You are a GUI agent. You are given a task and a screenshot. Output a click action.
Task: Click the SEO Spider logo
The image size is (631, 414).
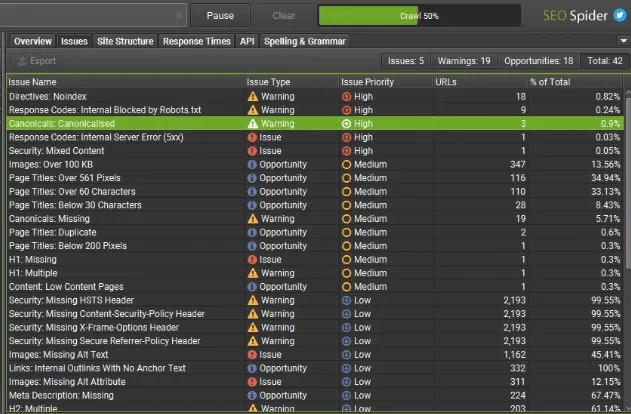pos(575,15)
